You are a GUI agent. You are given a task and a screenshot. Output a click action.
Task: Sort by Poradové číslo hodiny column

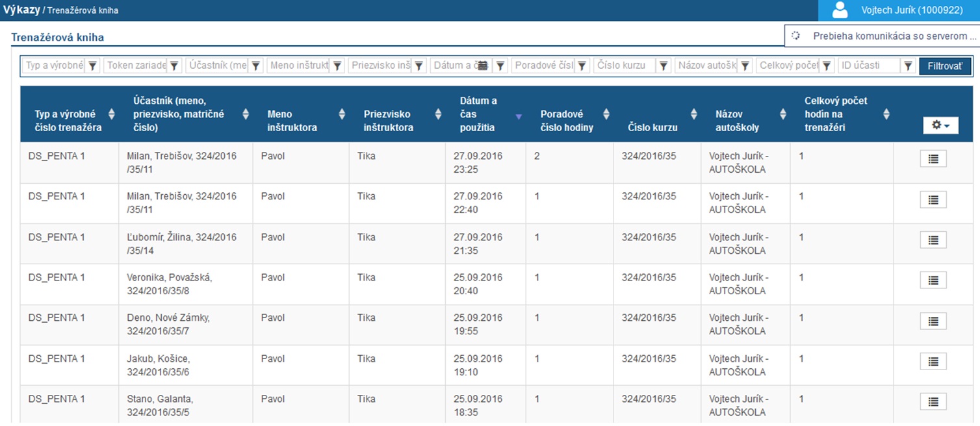606,114
